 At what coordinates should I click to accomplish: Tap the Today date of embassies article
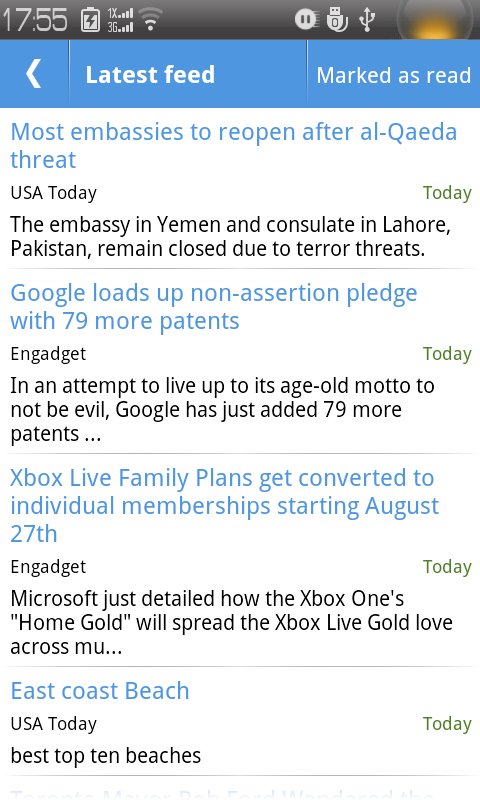[447, 193]
